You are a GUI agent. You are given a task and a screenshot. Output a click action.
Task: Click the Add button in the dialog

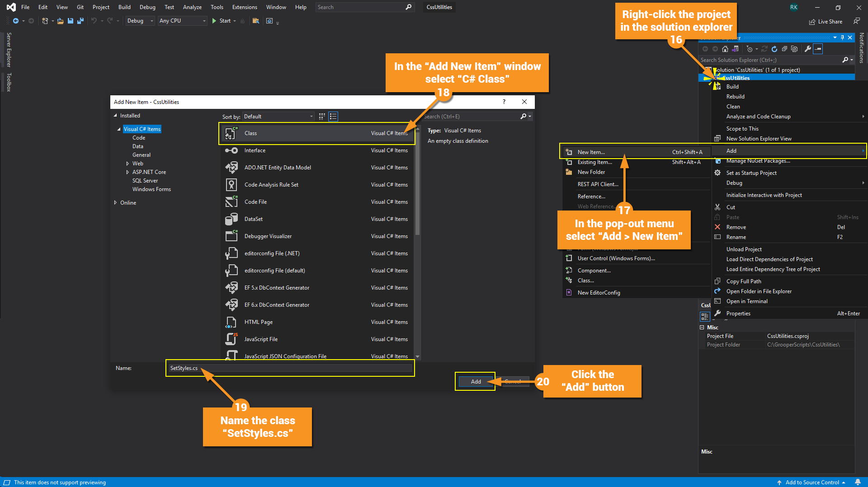pyautogui.click(x=476, y=382)
